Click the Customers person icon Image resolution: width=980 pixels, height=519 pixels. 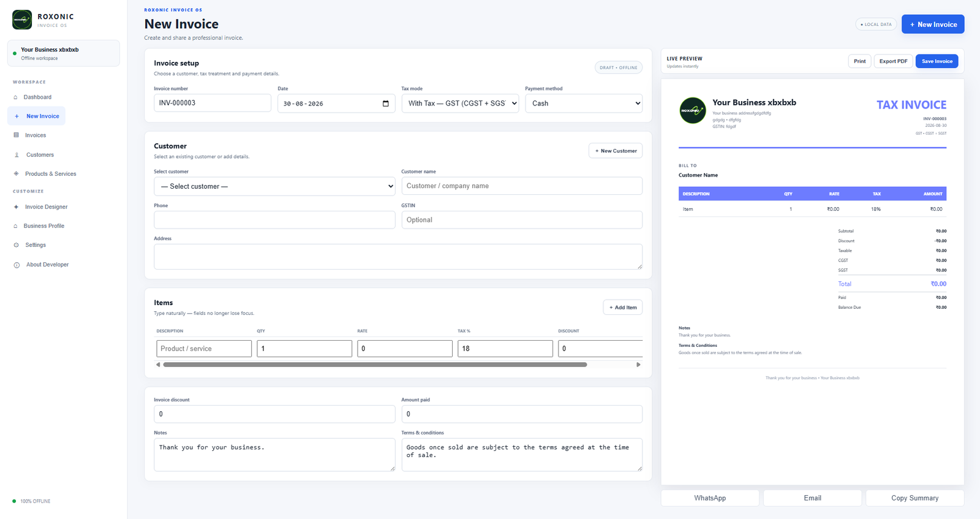[17, 155]
